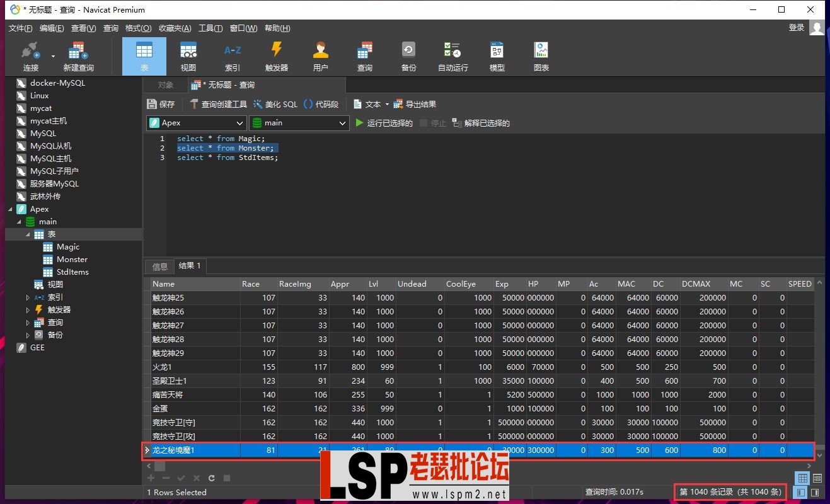Collapse the main database node
Image resolution: width=830 pixels, height=504 pixels.
click(18, 222)
